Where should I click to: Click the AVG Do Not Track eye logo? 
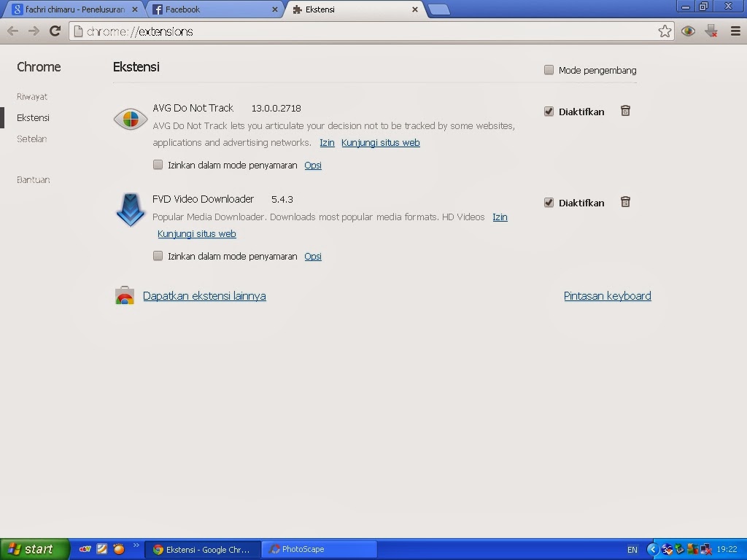(131, 119)
